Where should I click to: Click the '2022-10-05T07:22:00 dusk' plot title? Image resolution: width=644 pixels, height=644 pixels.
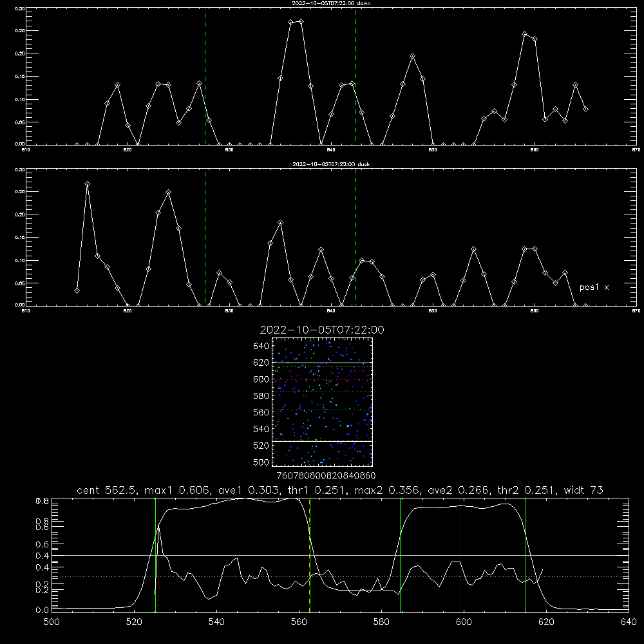click(x=331, y=164)
